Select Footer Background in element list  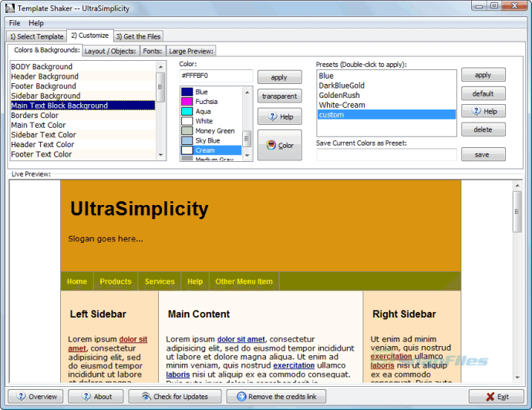click(x=82, y=86)
